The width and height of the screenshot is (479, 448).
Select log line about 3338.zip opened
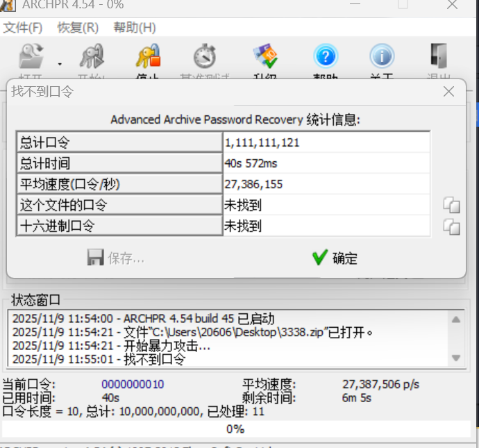pyautogui.click(x=192, y=332)
